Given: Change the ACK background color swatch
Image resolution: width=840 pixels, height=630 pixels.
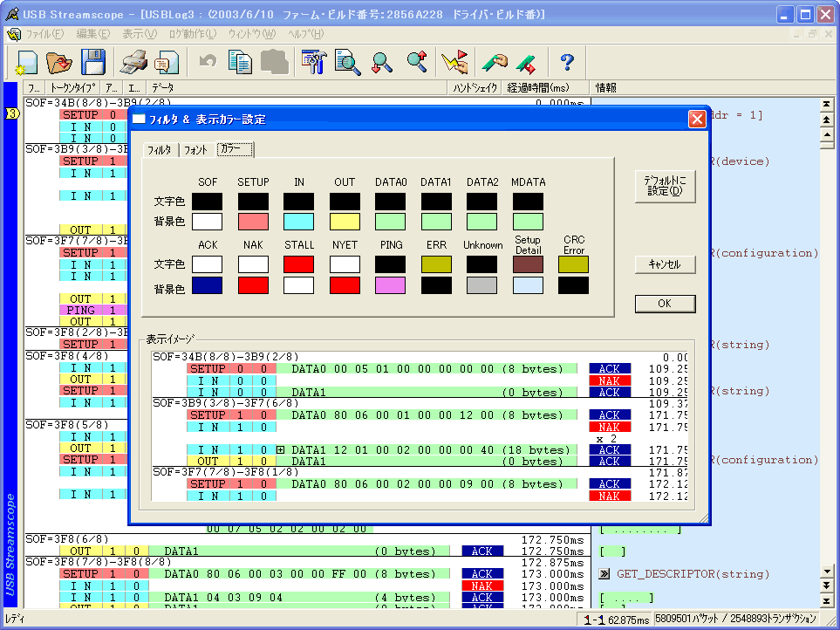Looking at the screenshot, I should coord(207,285).
